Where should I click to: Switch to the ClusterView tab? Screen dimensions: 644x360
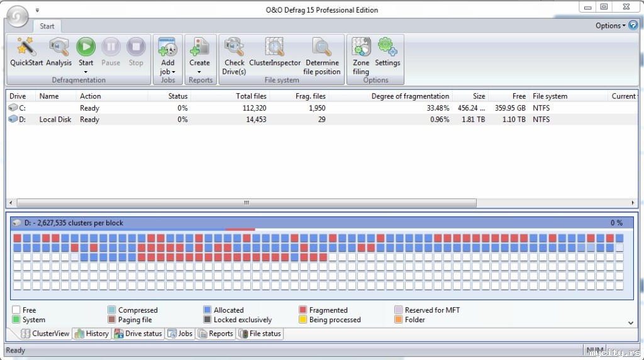coord(45,334)
